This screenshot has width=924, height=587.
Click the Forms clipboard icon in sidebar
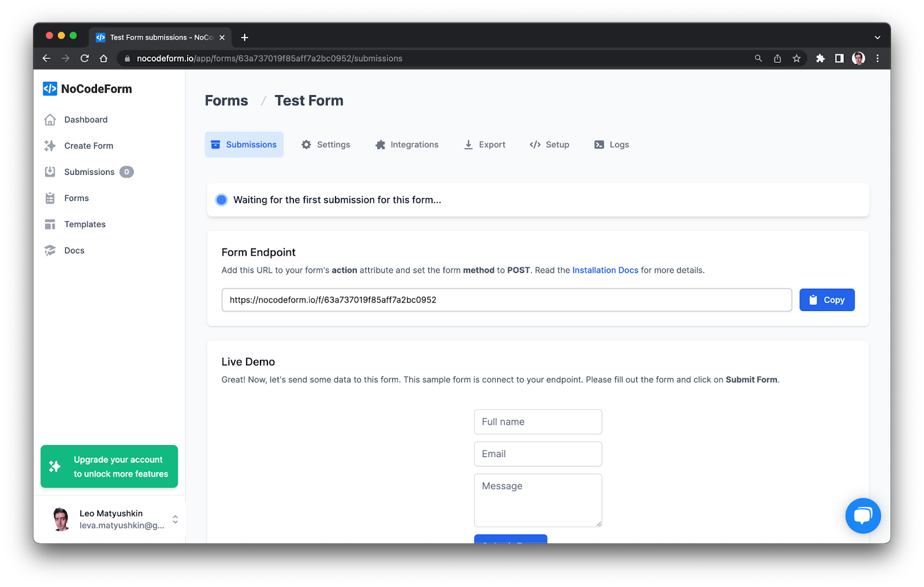click(x=50, y=198)
